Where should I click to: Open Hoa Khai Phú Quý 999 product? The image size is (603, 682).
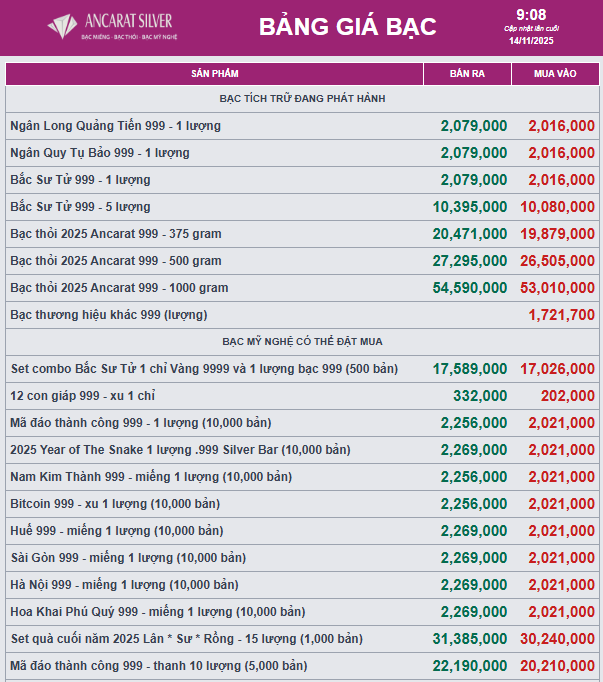click(x=157, y=611)
